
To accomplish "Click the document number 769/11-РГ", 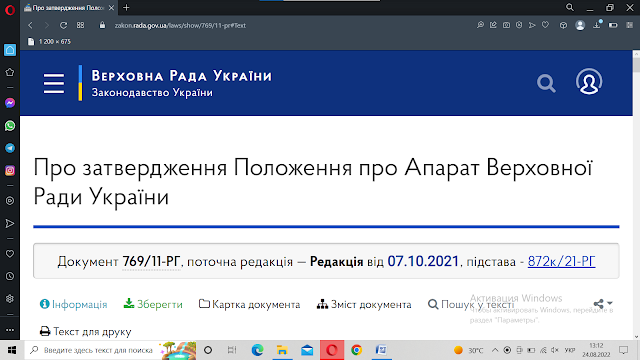I will tap(151, 261).
